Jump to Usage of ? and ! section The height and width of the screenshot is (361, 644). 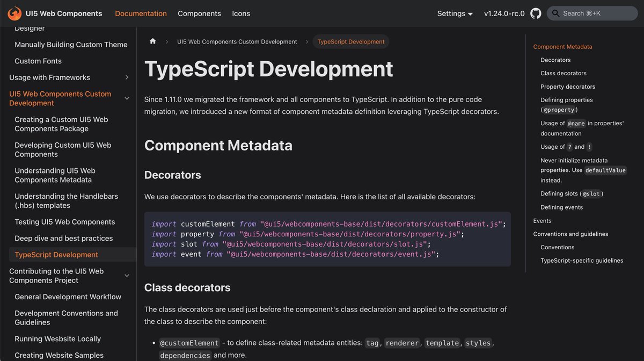(x=566, y=147)
